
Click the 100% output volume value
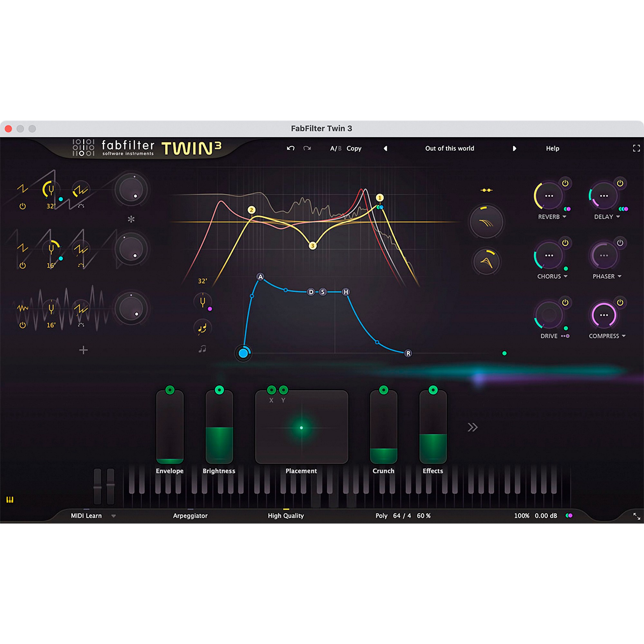coord(522,516)
